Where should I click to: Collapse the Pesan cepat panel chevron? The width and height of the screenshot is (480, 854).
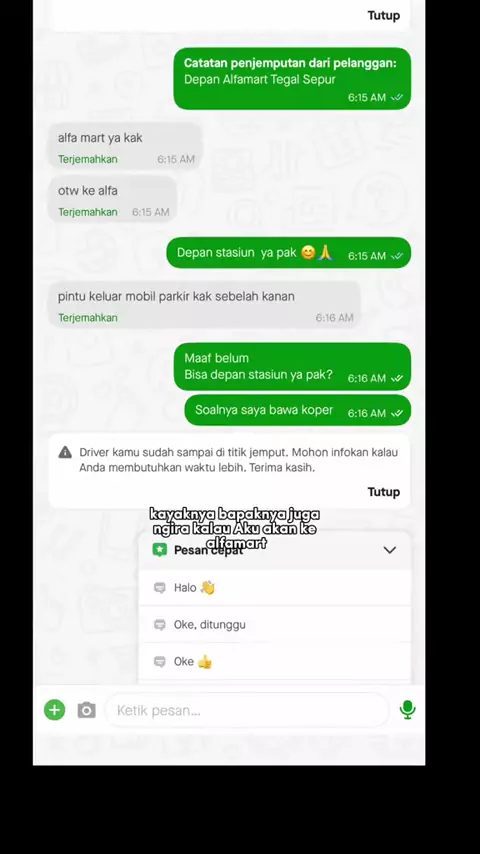pos(390,550)
